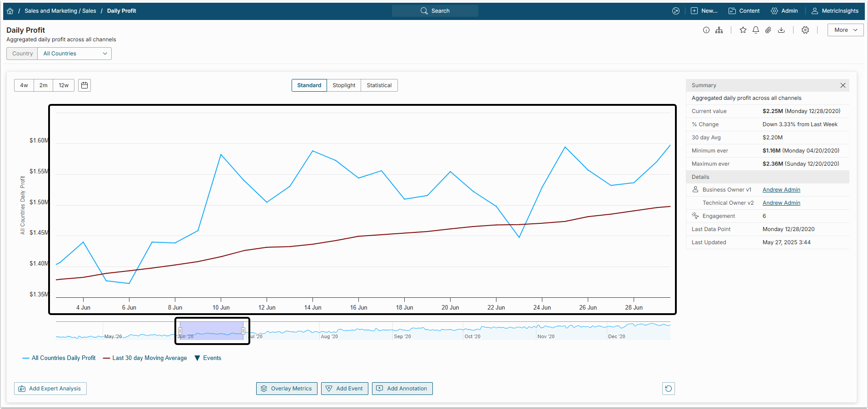Switch to Stoplight view
Image resolution: width=868 pixels, height=409 pixels.
tap(344, 85)
